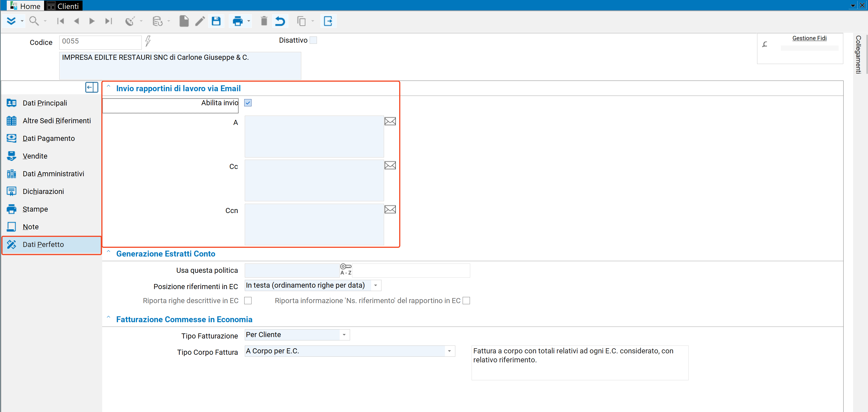Click the Usa questa politica field

click(x=292, y=270)
